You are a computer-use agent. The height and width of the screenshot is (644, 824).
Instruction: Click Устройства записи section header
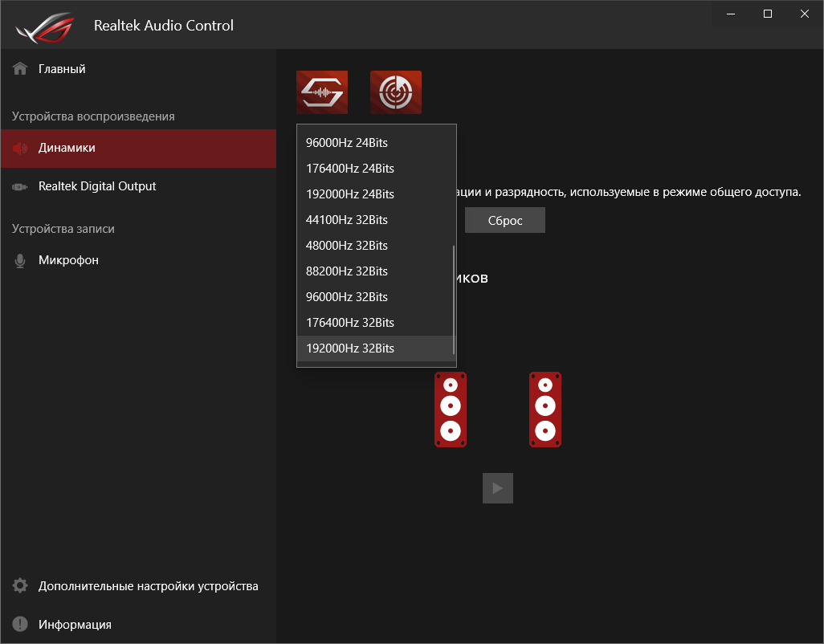(x=63, y=229)
